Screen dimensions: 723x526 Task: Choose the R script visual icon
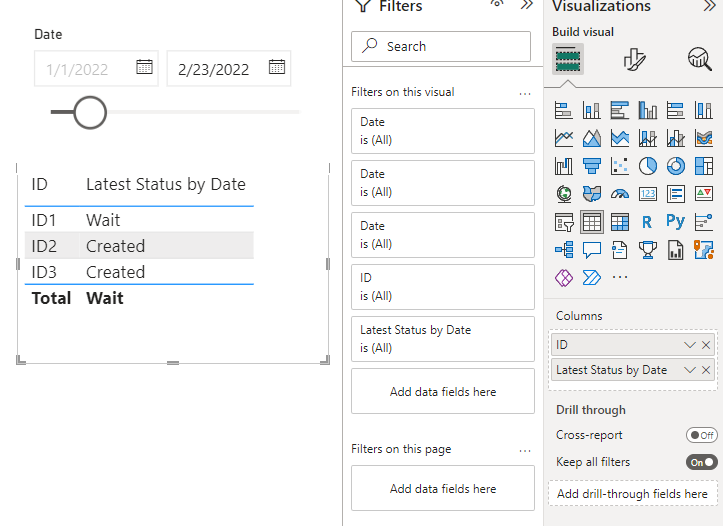pos(647,222)
